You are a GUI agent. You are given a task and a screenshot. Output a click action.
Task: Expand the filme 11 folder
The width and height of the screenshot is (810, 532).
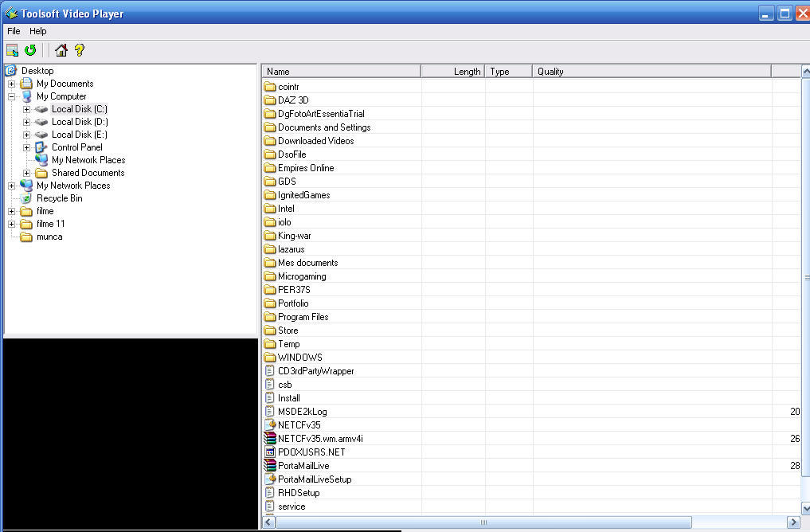(x=11, y=224)
